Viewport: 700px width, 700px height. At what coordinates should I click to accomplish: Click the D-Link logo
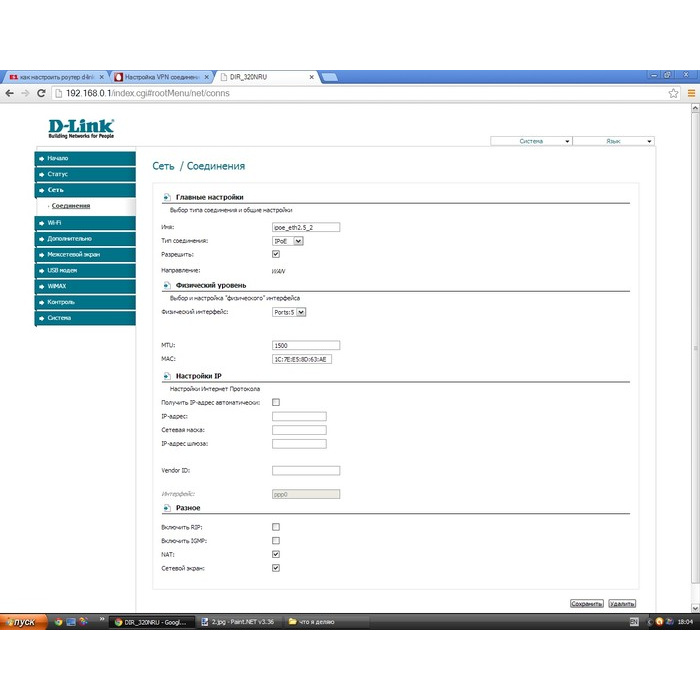81,128
